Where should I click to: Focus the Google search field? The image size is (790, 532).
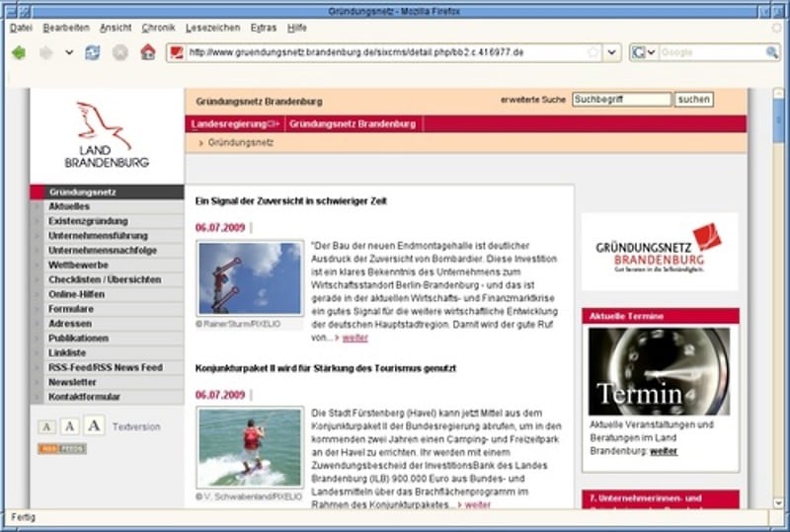[x=711, y=52]
